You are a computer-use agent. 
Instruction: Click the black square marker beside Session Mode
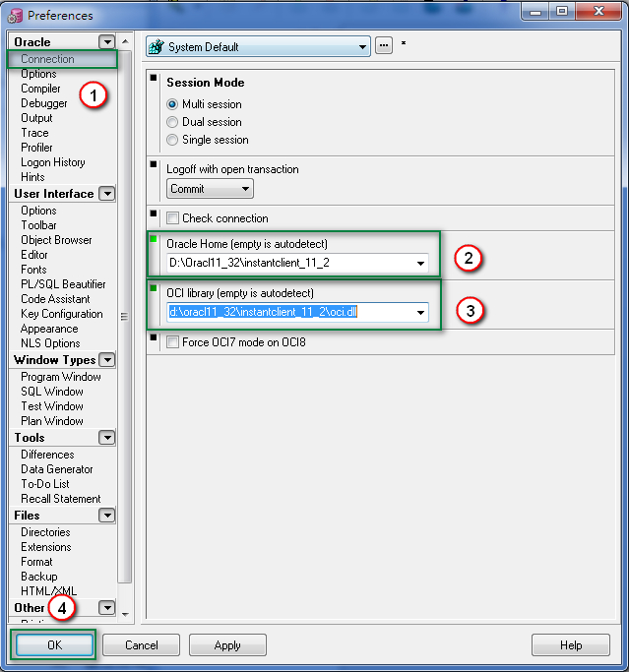click(x=154, y=78)
